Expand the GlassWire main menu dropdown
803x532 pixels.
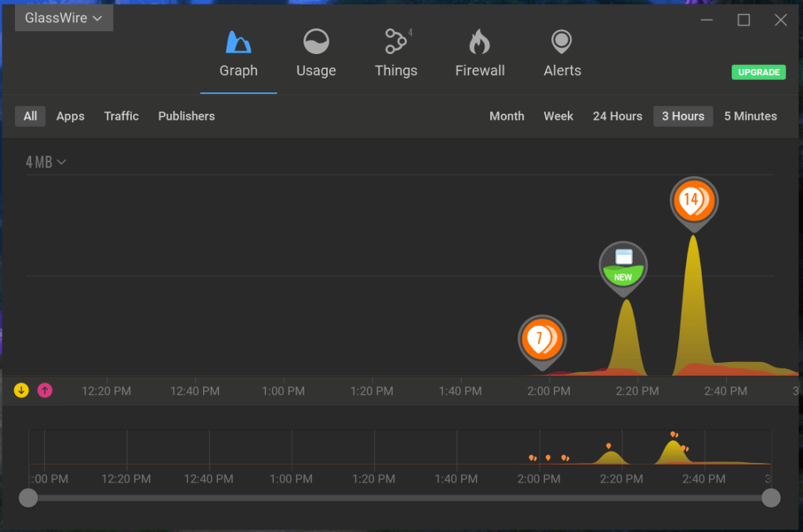pyautogui.click(x=64, y=18)
